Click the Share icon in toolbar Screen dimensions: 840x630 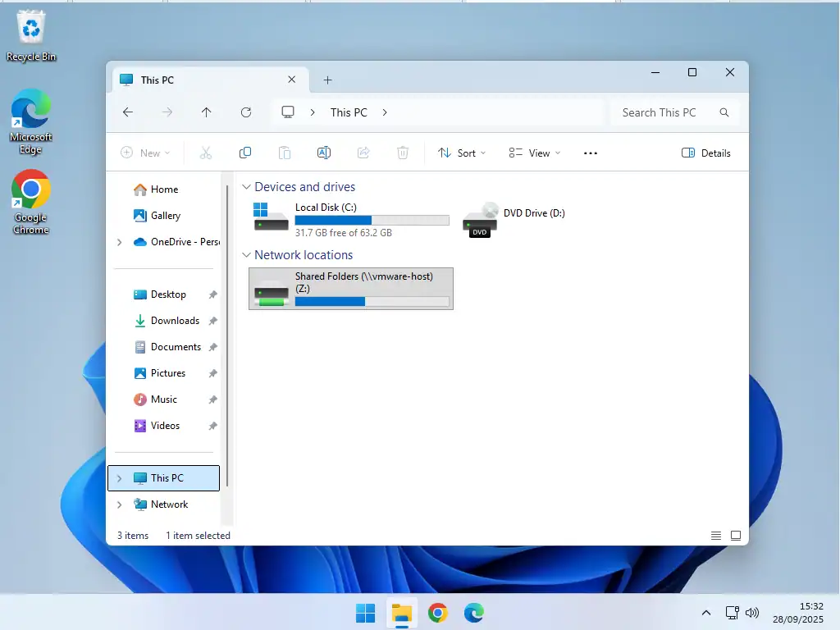(363, 153)
